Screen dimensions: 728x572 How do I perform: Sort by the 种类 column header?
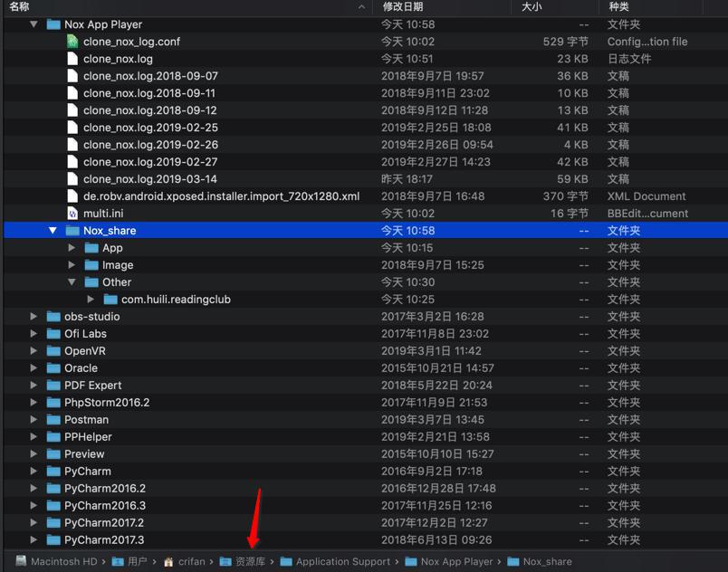tap(619, 6)
